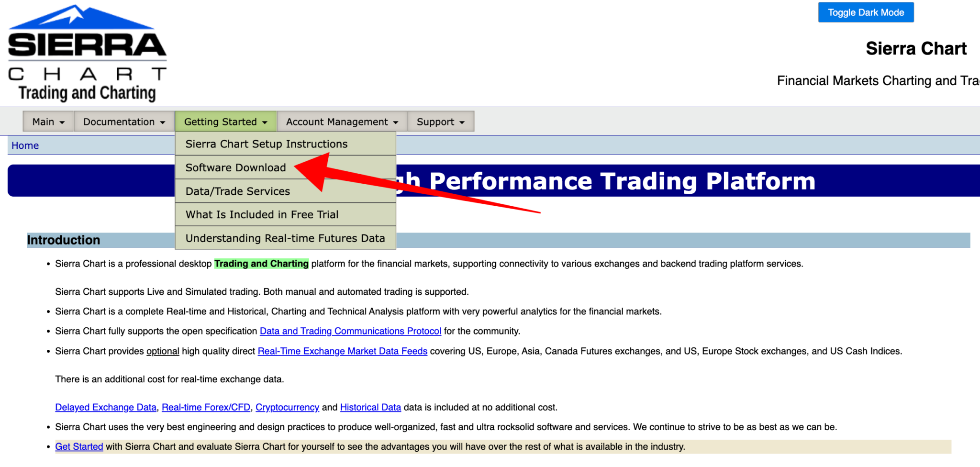View the Historical Data link
980x467 pixels.
tap(370, 407)
